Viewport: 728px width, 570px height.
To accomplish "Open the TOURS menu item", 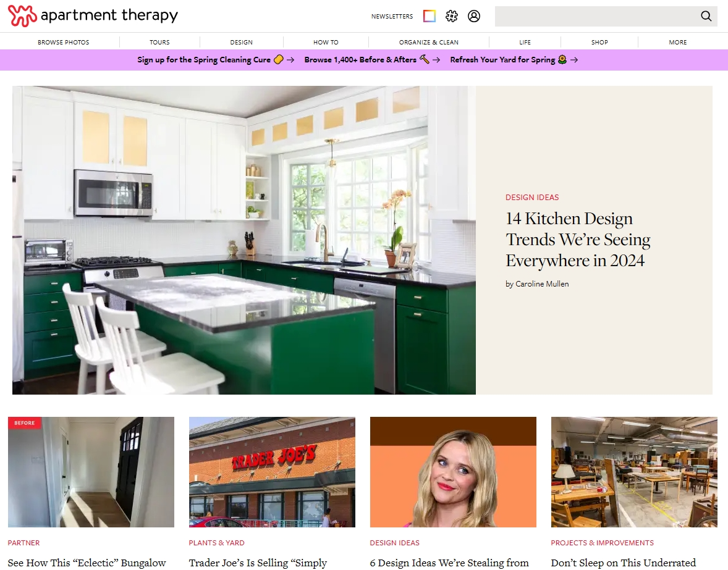I will (x=159, y=42).
